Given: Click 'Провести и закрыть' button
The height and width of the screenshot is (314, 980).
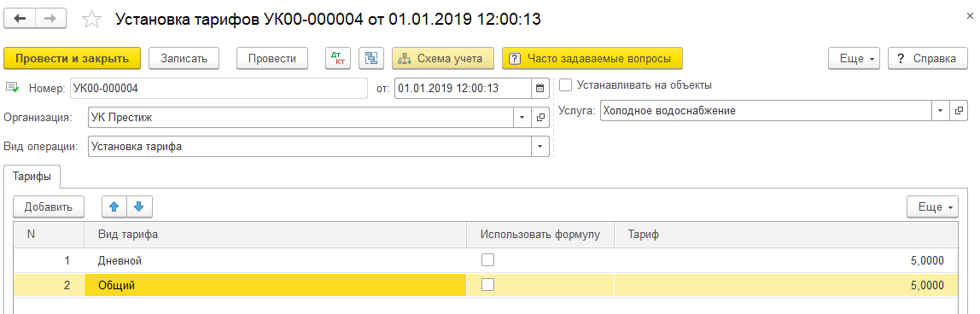Looking at the screenshot, I should [x=73, y=59].
